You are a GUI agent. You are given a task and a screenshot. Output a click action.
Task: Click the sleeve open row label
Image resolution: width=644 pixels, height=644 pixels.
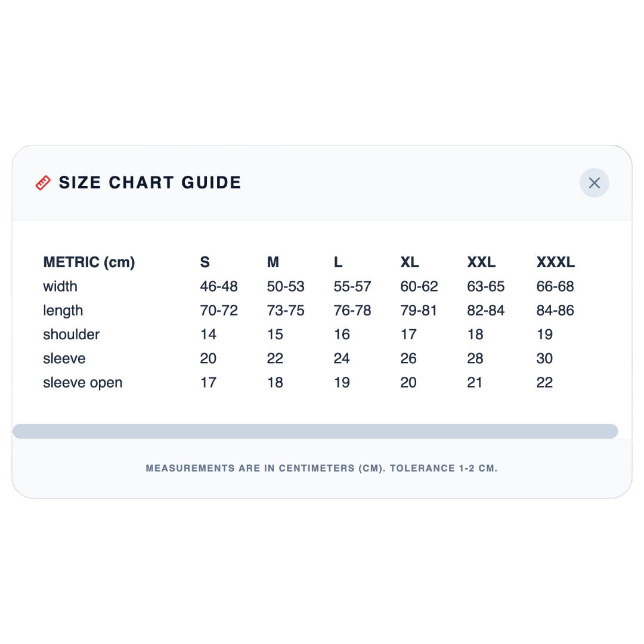pos(82,382)
